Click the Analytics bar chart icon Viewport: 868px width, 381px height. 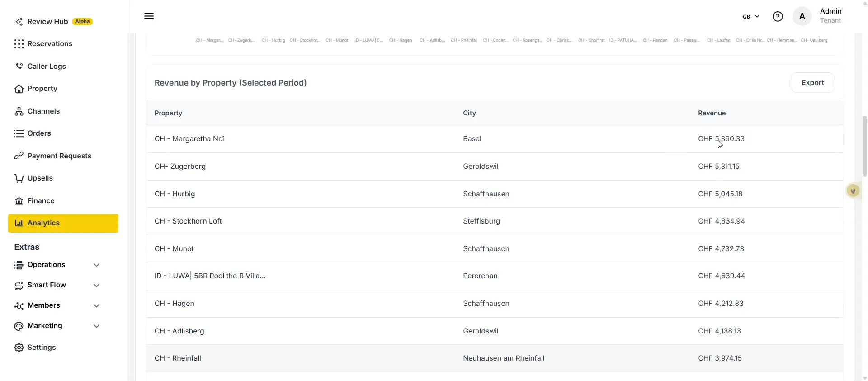point(19,223)
